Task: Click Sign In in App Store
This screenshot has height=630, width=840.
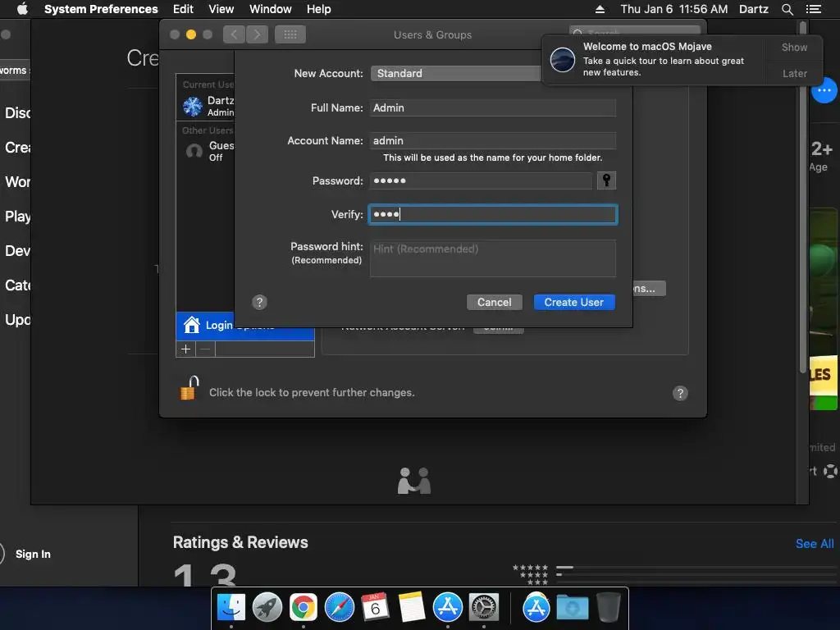Action: 33,554
